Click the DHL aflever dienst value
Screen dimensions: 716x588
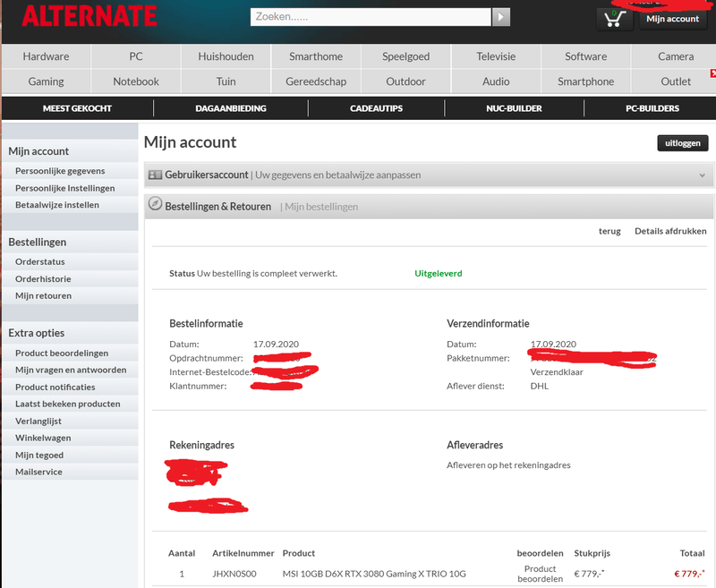point(540,387)
